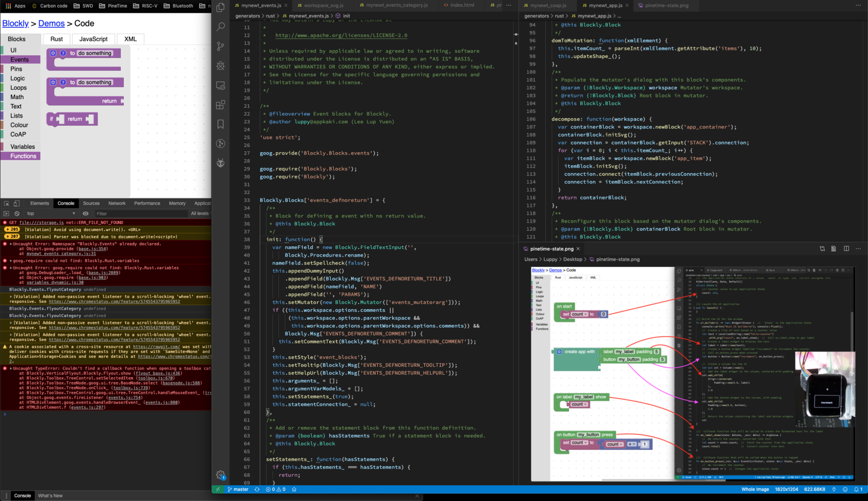868x501 pixels.
Task: Clear the DevTools console
Action: [17, 213]
